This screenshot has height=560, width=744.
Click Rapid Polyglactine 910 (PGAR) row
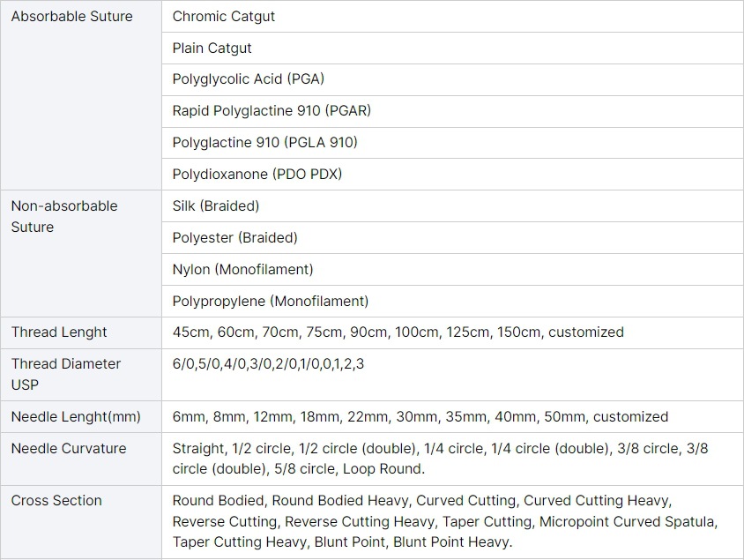click(x=453, y=111)
